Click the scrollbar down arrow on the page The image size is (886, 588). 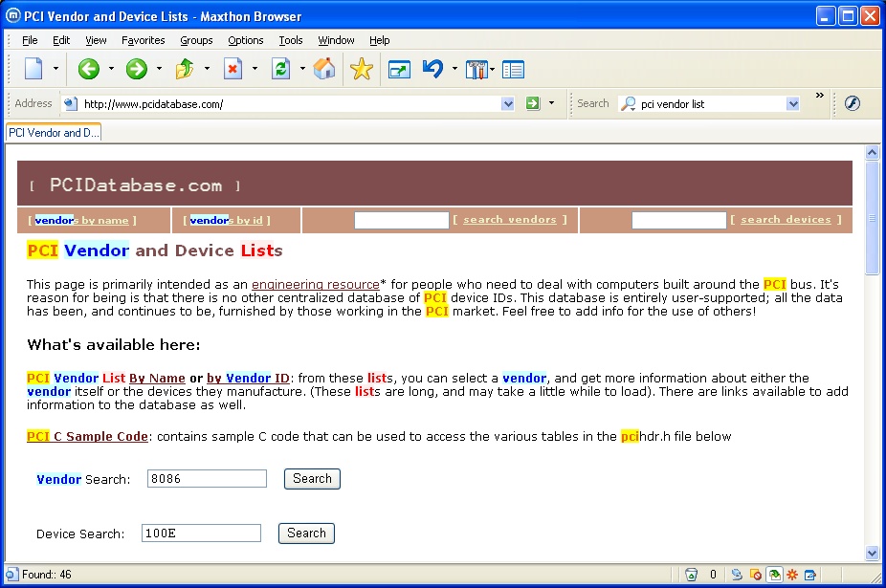[x=872, y=553]
